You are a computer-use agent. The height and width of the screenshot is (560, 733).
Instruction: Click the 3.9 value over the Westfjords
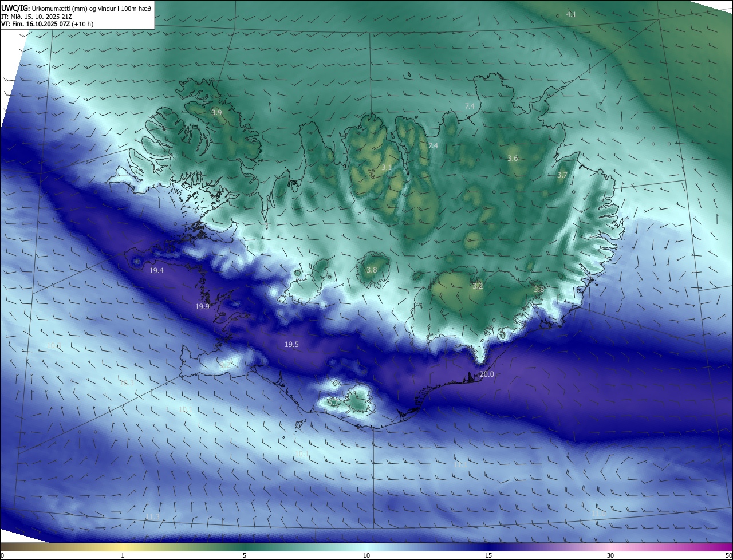tap(216, 113)
